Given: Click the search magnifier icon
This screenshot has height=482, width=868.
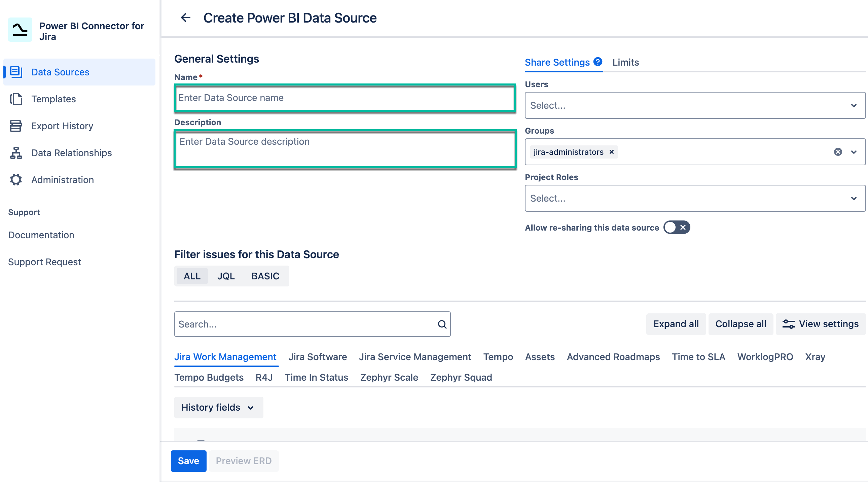Looking at the screenshot, I should (442, 324).
